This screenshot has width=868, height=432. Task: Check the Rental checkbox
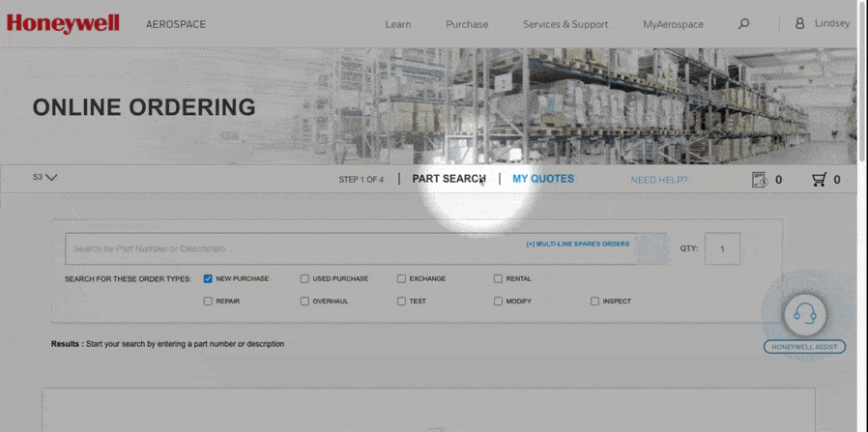tap(498, 278)
